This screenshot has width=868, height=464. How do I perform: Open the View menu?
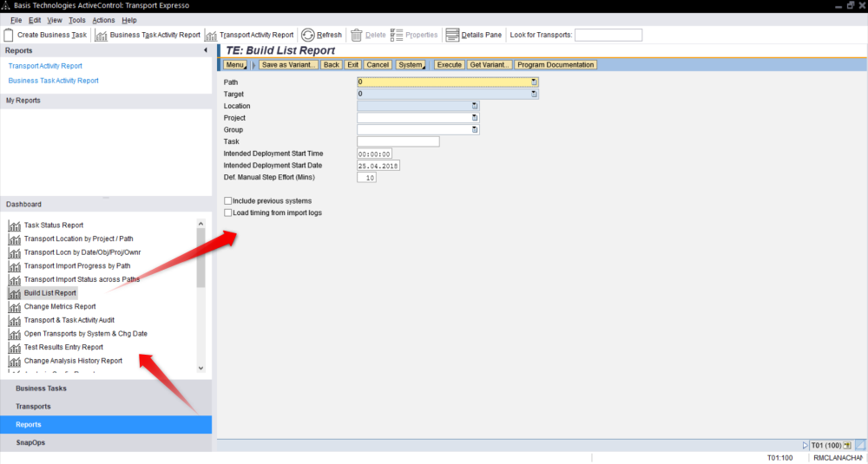tap(54, 20)
